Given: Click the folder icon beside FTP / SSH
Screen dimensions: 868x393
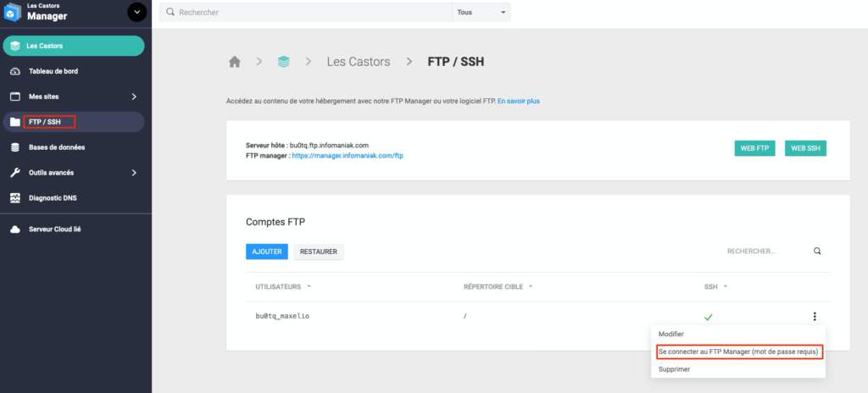Looking at the screenshot, I should pyautogui.click(x=15, y=122).
